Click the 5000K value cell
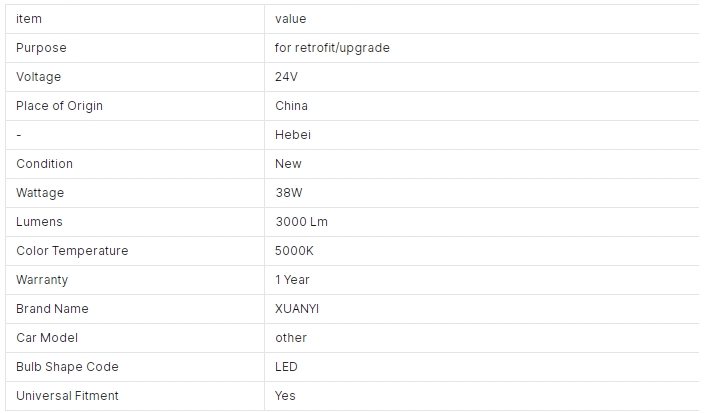The width and height of the screenshot is (707, 413). pyautogui.click(x=482, y=251)
